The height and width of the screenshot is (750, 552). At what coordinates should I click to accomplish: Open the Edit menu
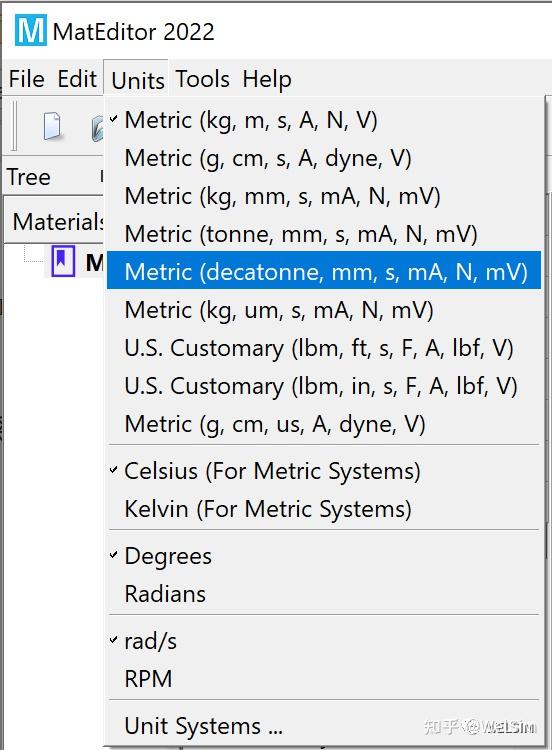pyautogui.click(x=77, y=79)
